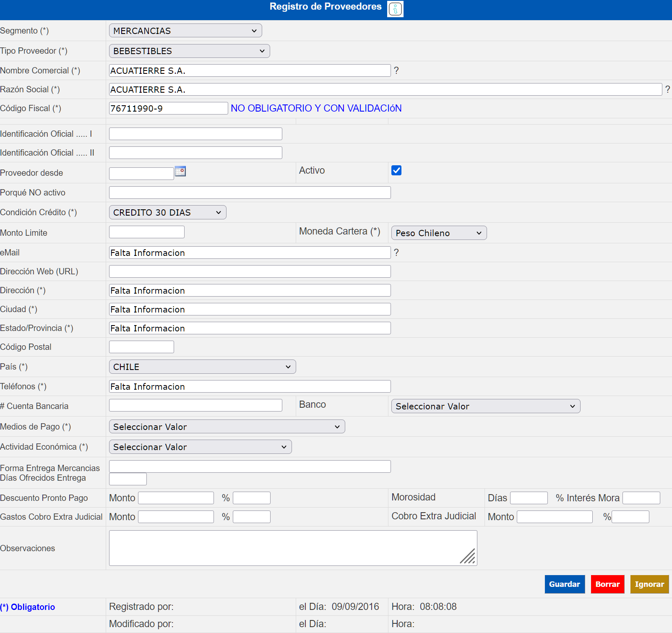Viewport: 672px width, 633px height.
Task: Click the Días Ofrecidos Entrega field
Action: coord(128,479)
